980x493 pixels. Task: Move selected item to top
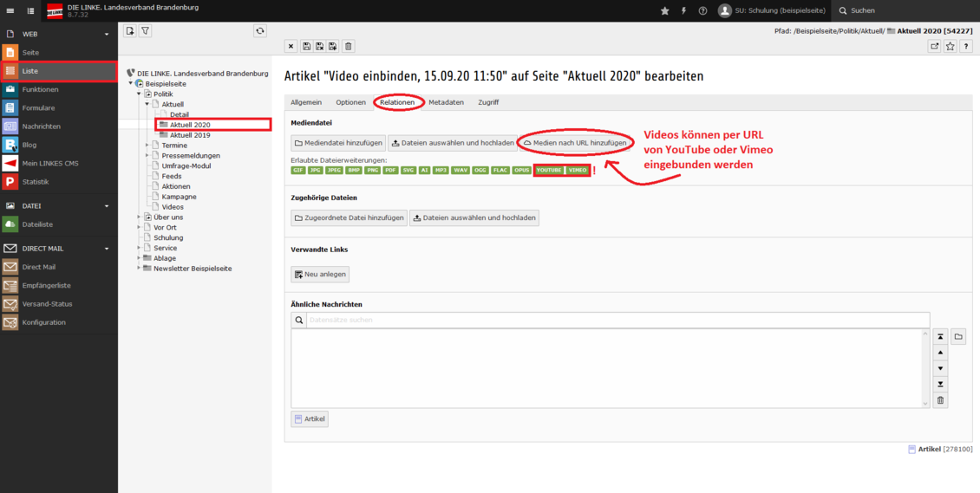coord(940,336)
